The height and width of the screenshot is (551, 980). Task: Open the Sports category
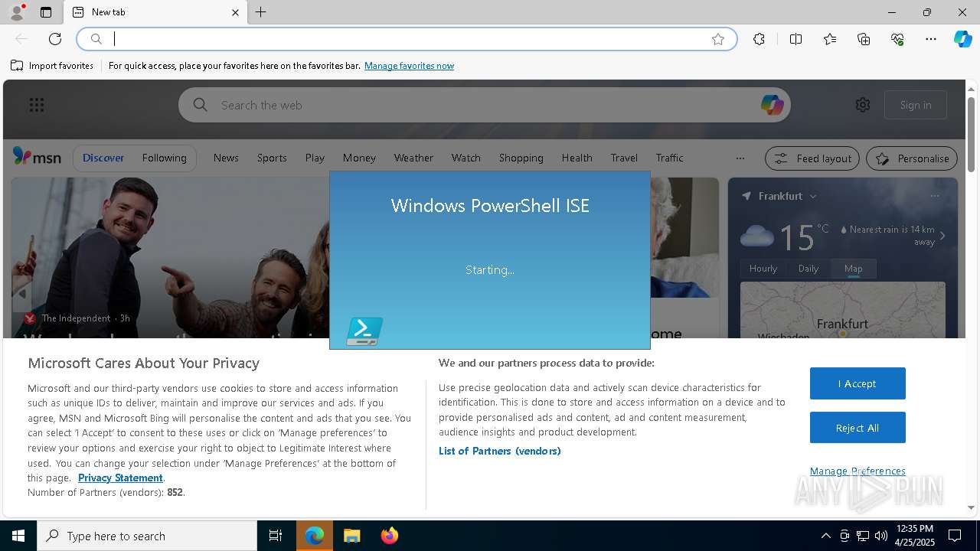tap(272, 158)
